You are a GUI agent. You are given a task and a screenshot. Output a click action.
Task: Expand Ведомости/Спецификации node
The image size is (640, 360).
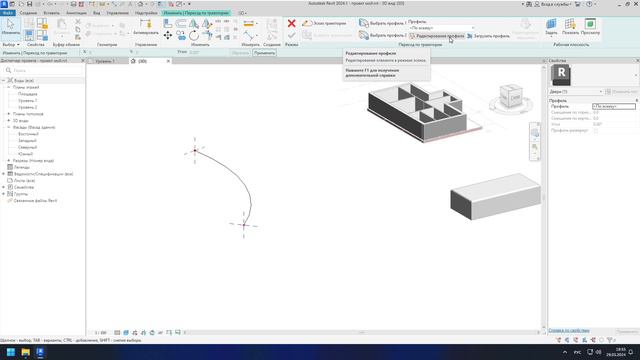(x=4, y=174)
